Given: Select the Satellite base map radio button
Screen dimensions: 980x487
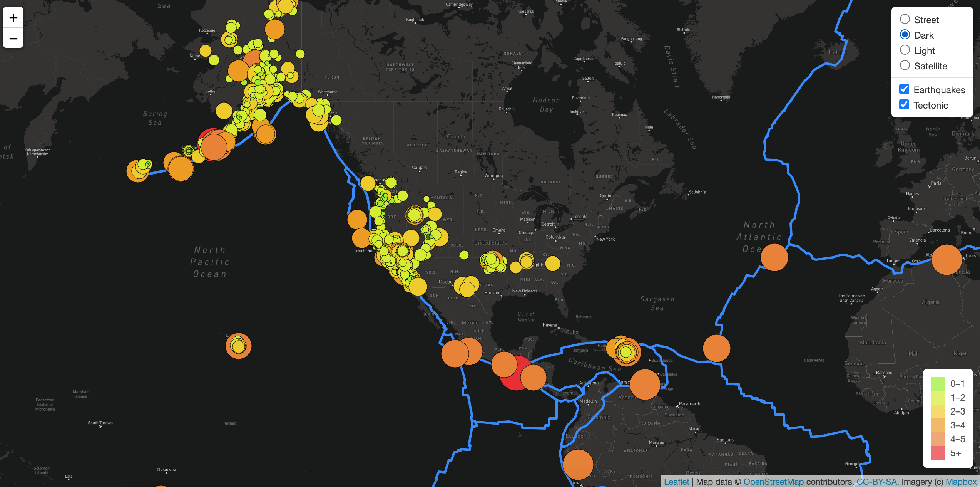Looking at the screenshot, I should click(905, 65).
